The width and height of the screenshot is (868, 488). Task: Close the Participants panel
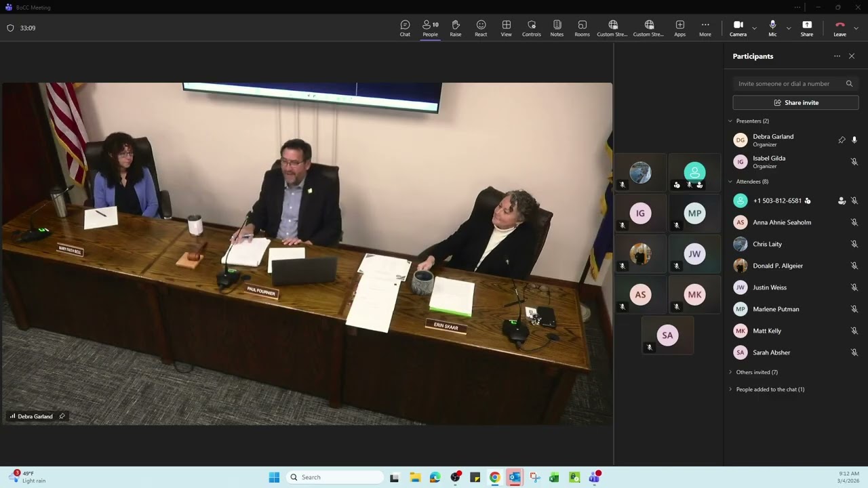[852, 56]
